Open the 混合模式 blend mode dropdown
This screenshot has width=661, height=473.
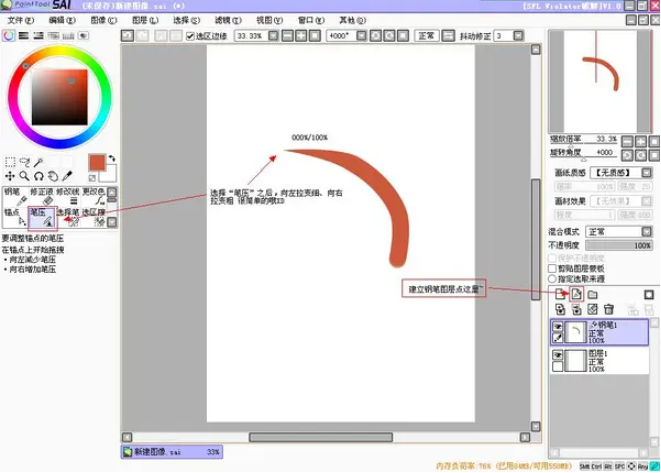tap(647, 231)
